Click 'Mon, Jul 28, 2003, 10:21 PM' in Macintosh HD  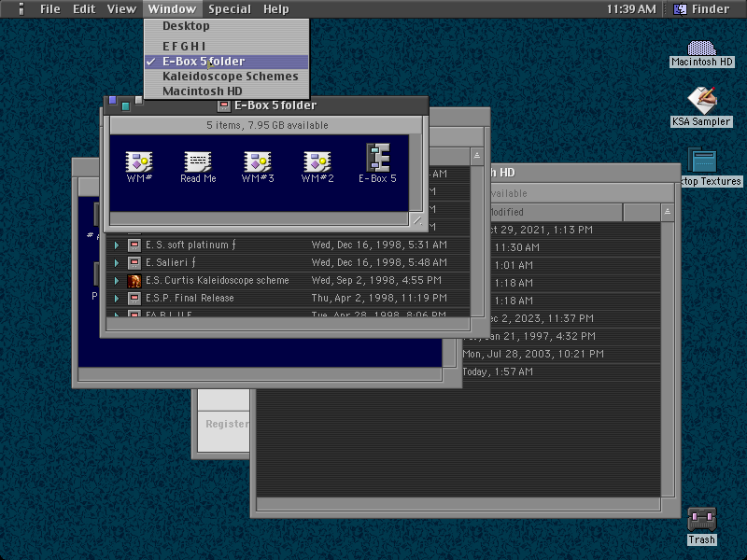click(x=533, y=354)
